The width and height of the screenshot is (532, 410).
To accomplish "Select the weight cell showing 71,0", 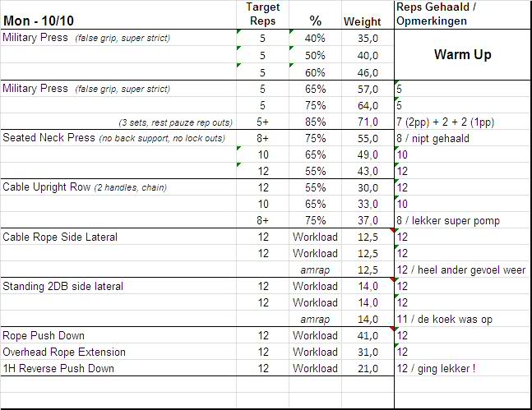I will pos(367,122).
